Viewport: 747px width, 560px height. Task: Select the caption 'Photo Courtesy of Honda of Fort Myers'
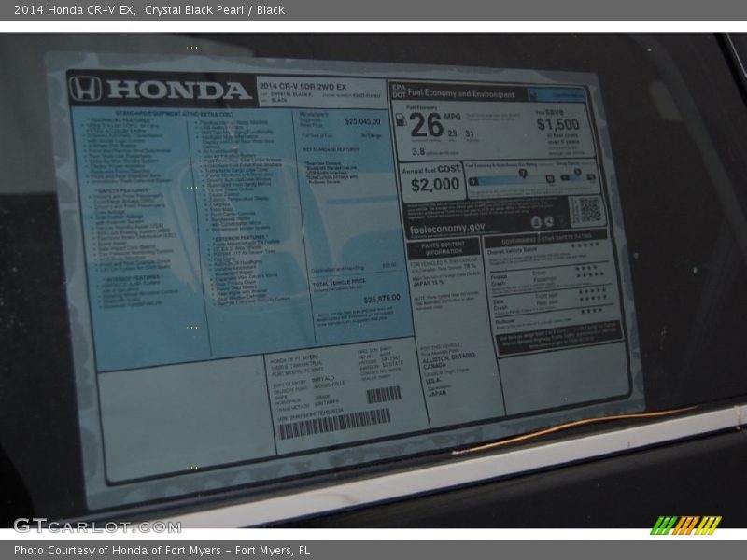(x=118, y=551)
